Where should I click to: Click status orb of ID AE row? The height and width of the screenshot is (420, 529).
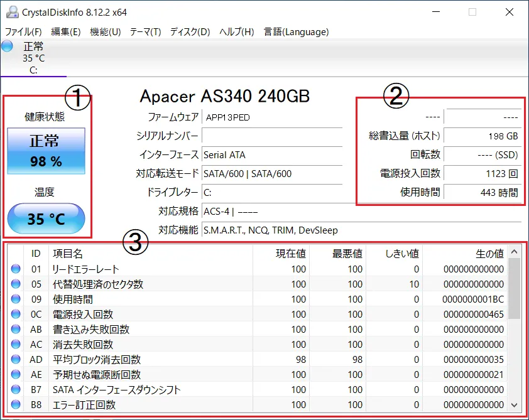(16, 374)
